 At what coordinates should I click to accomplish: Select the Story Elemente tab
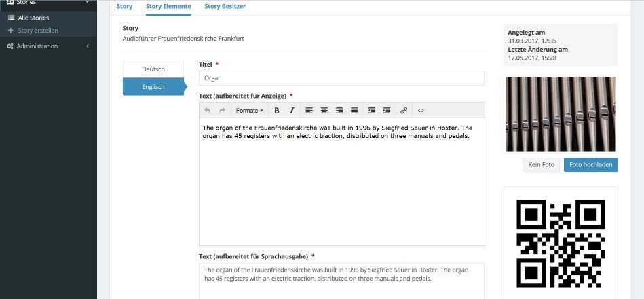(x=168, y=7)
